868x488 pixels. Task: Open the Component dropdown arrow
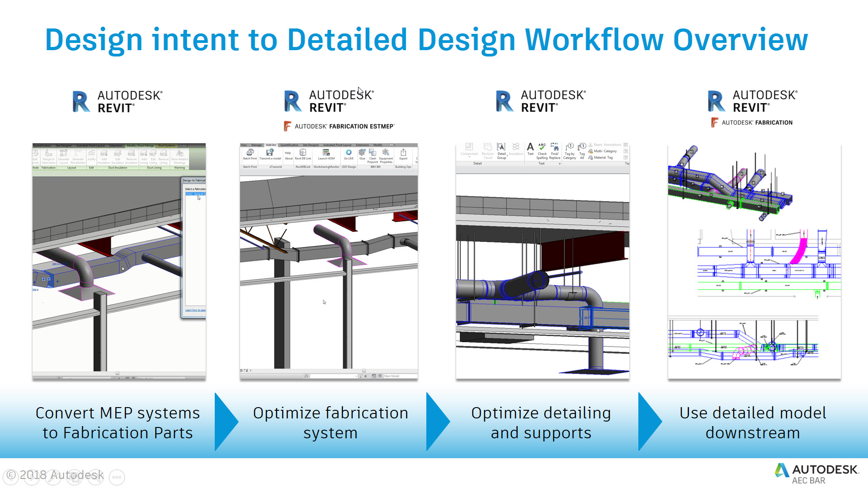pos(469,157)
